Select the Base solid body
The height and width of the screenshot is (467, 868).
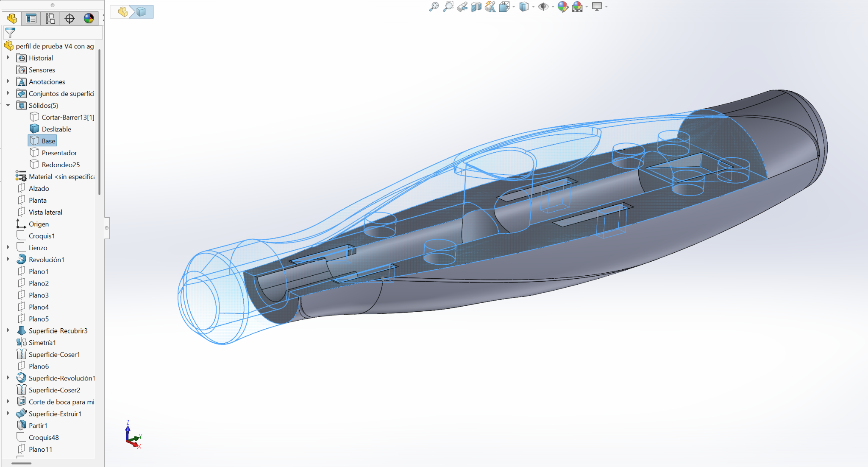[48, 141]
